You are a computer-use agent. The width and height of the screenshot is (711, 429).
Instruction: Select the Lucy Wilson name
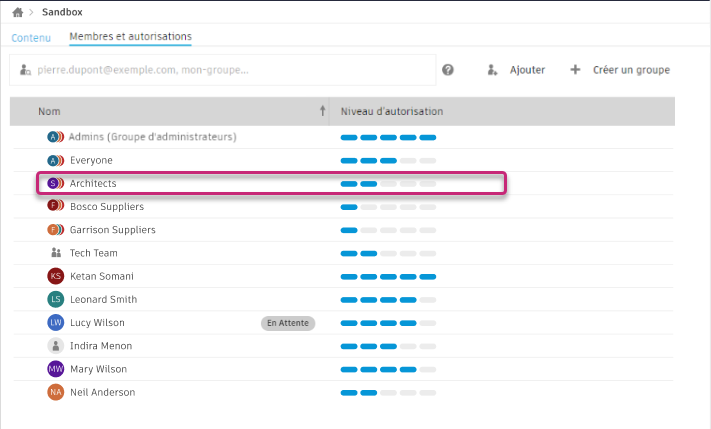(x=97, y=322)
